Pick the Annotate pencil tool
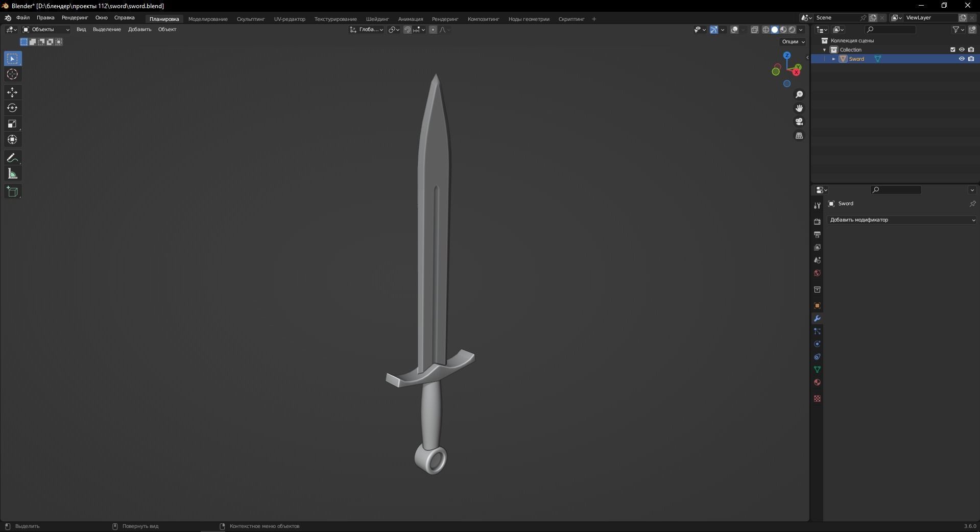980x532 pixels. [x=13, y=158]
